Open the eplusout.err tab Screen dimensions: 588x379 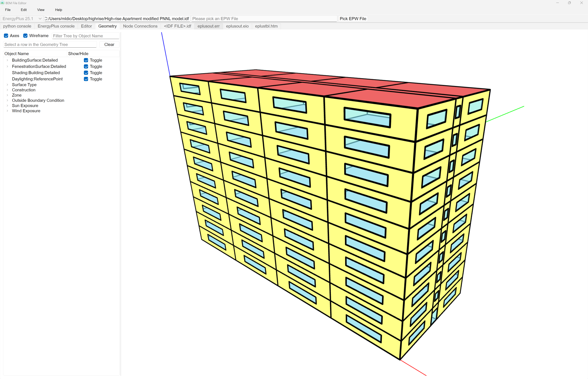[209, 26]
